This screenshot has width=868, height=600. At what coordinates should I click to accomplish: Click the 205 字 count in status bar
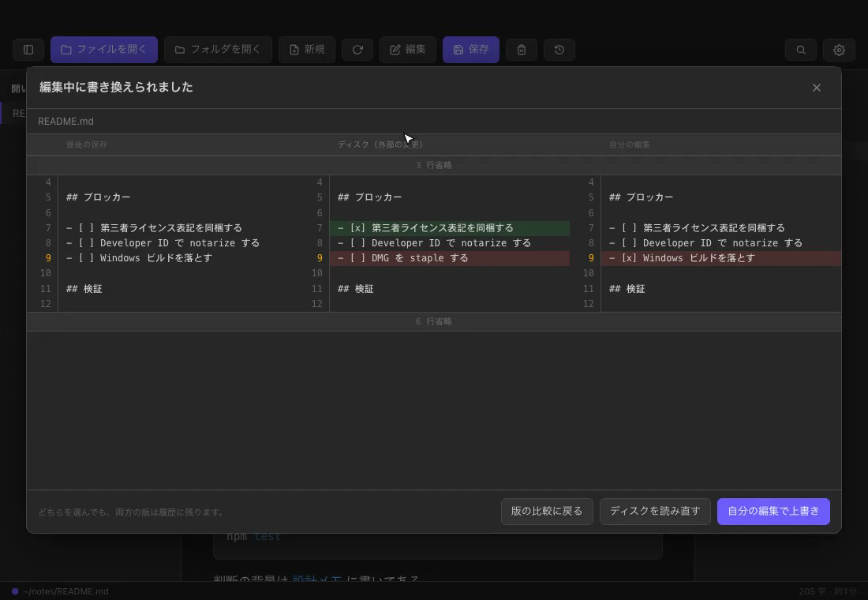click(x=813, y=591)
